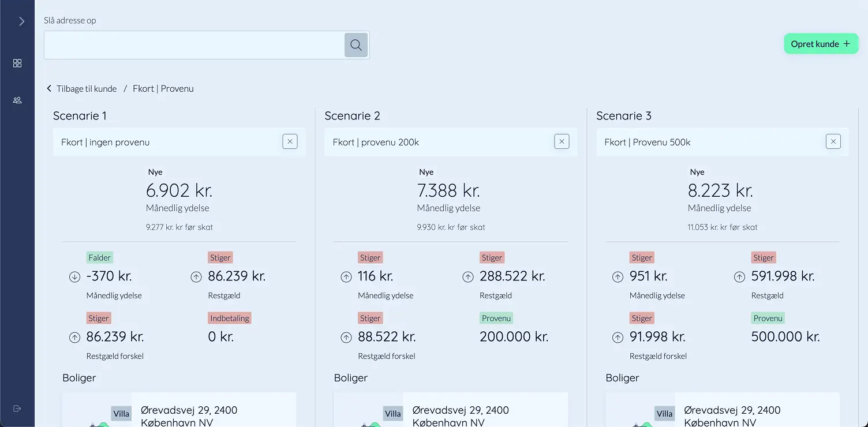Screen dimensions: 868x427
Task: Expand the left sidebar with chevron arrow
Action: click(x=21, y=21)
